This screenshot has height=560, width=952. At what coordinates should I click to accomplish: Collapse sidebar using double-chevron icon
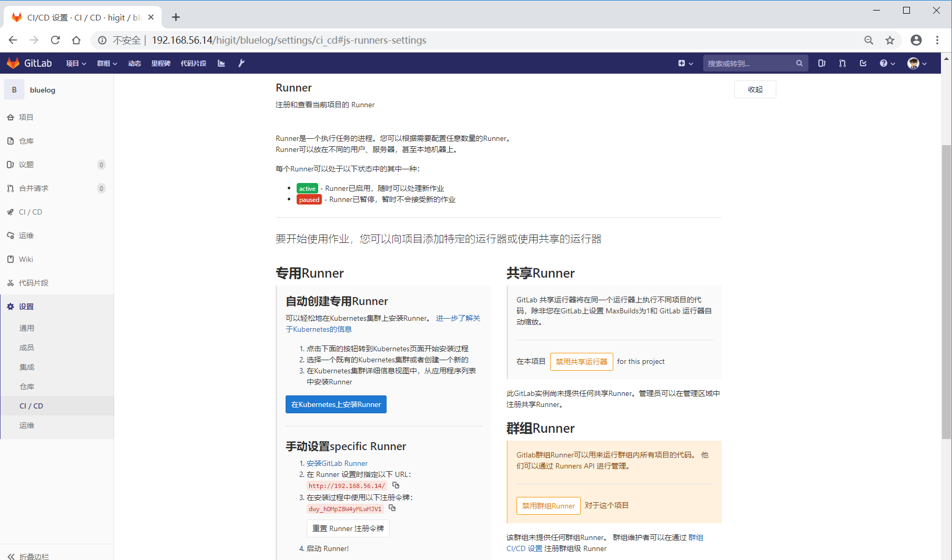(x=11, y=556)
